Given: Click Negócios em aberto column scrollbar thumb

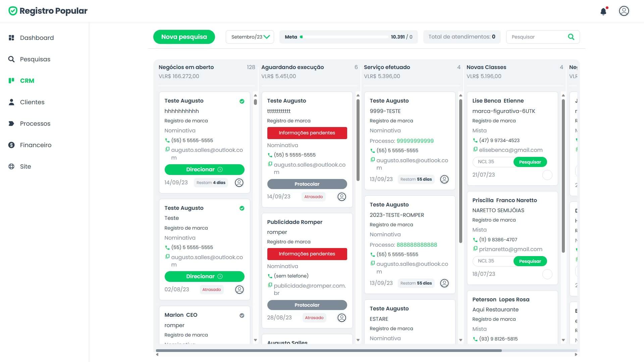Looking at the screenshot, I should (255, 102).
